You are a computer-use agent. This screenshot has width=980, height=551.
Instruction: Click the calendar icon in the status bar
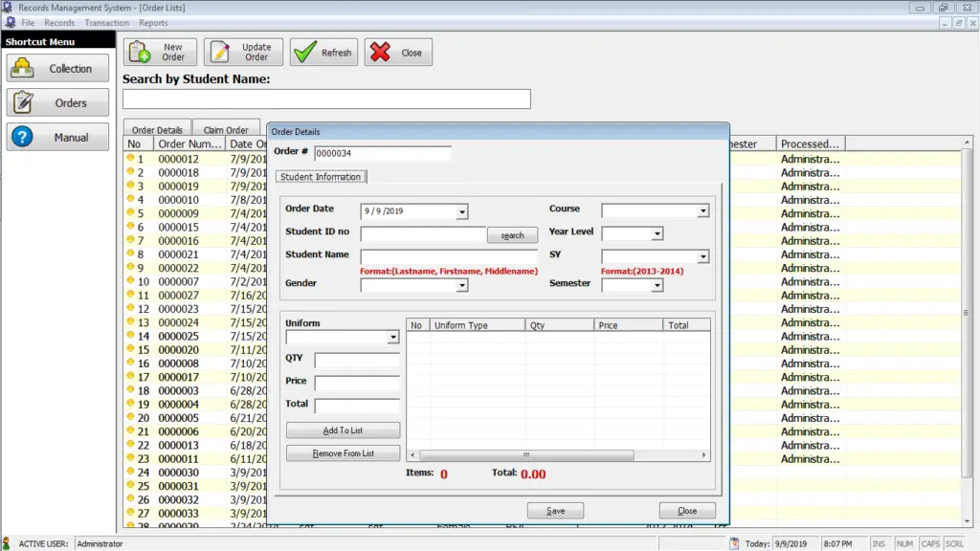735,543
